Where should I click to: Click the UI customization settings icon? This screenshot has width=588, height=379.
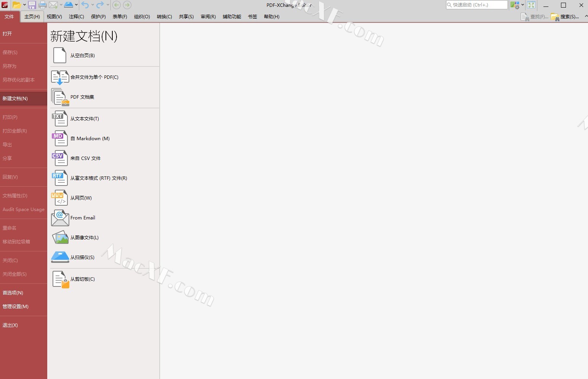[x=515, y=5]
